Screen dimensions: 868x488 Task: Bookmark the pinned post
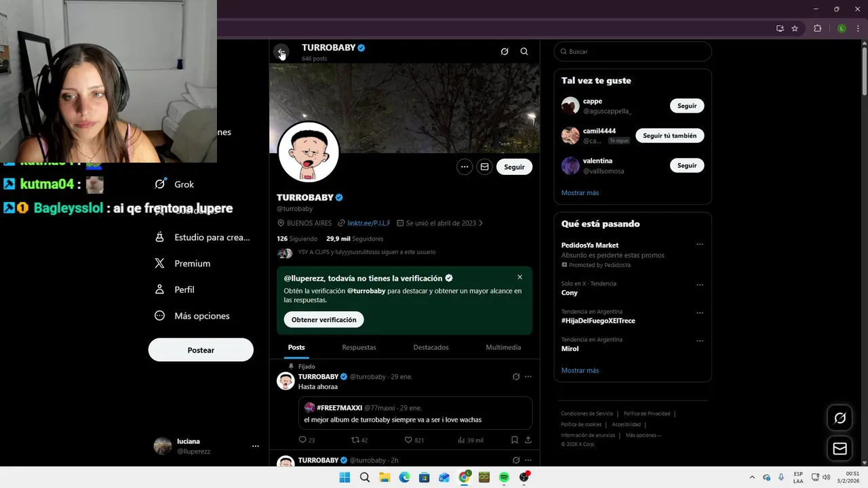tap(515, 440)
